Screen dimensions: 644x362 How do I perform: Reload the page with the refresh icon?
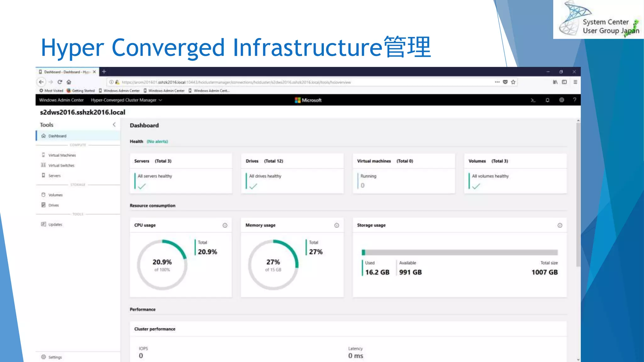coord(60,82)
